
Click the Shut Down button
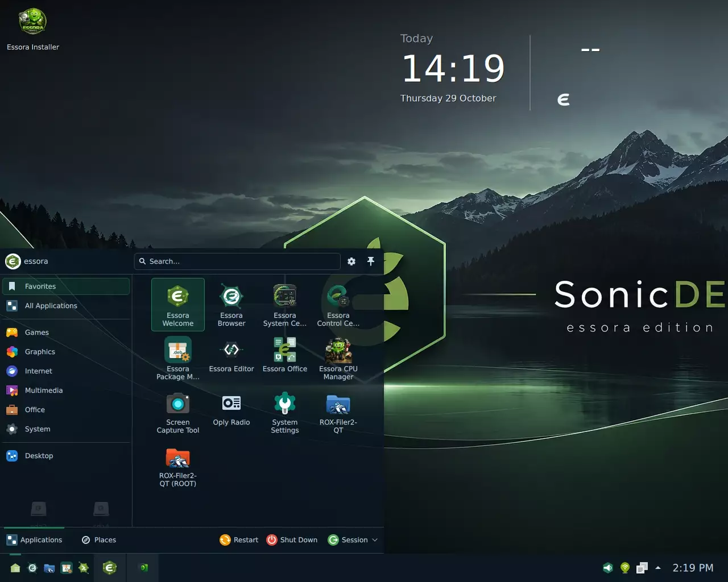pos(292,540)
